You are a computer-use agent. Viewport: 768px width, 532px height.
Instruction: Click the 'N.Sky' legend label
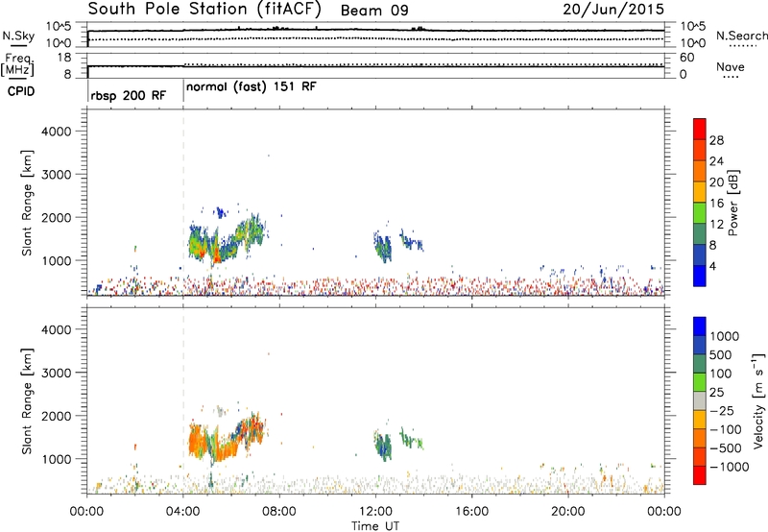point(18,36)
